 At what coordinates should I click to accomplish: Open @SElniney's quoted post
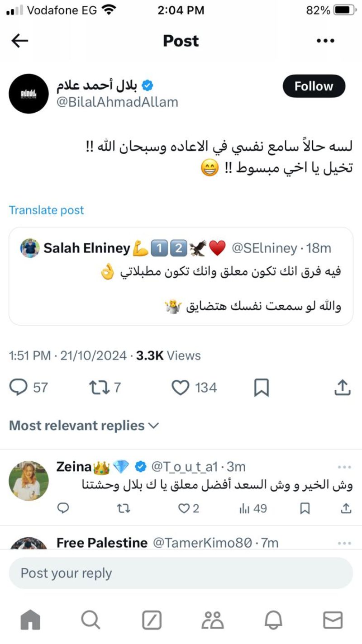181,276
